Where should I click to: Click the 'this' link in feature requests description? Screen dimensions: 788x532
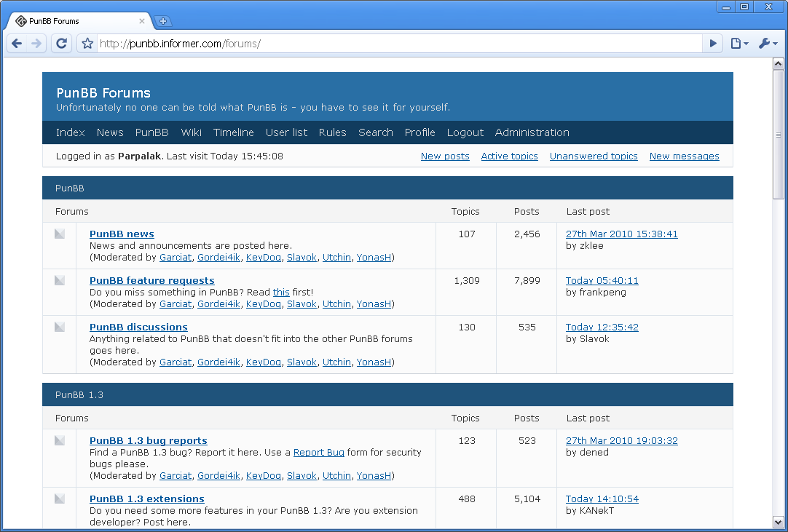(281, 293)
